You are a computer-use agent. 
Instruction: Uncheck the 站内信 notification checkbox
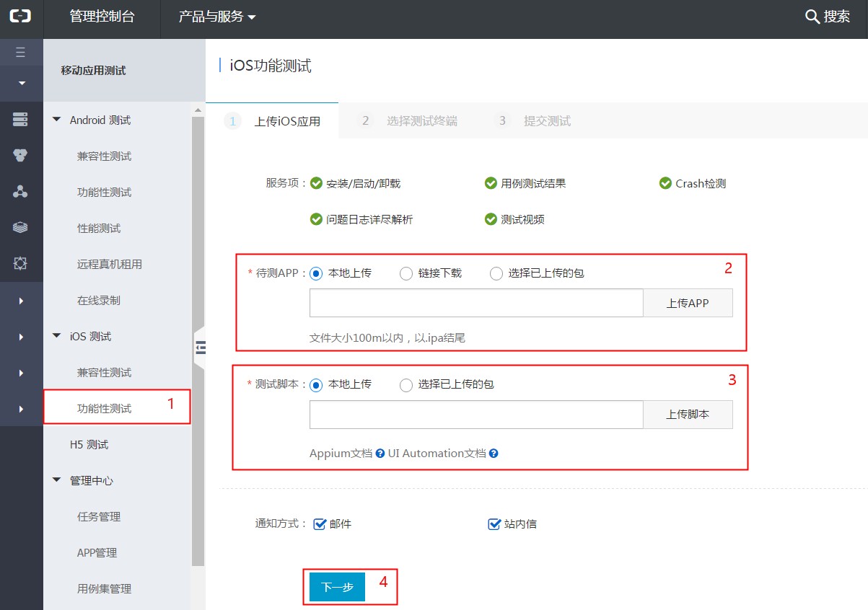(x=494, y=524)
